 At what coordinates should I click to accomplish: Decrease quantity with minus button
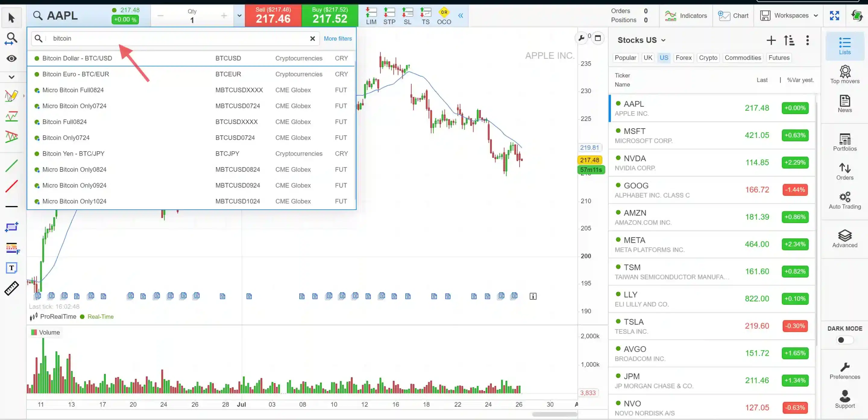coord(160,15)
